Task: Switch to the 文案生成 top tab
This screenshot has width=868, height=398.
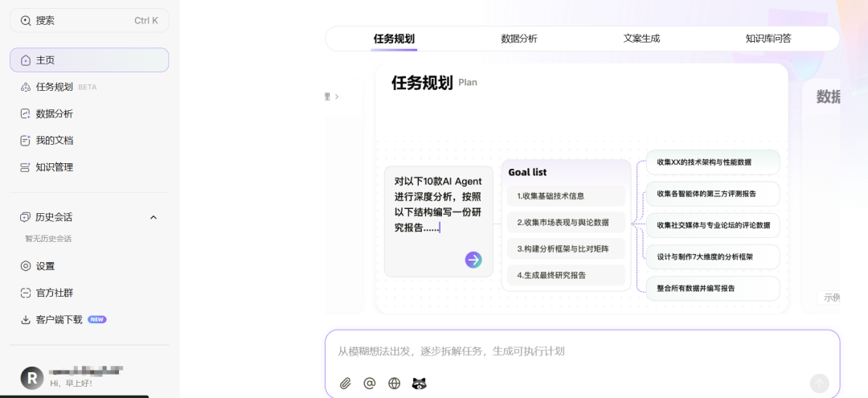Action: [641, 39]
